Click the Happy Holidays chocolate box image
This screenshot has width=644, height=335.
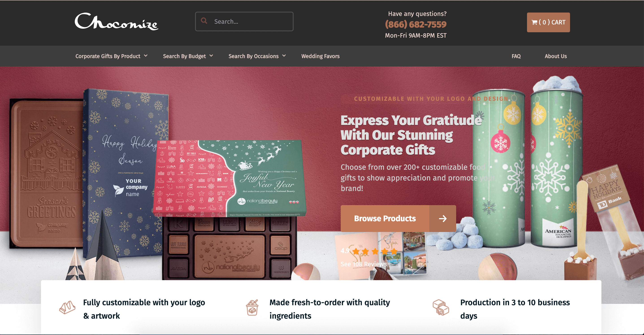coord(125,172)
